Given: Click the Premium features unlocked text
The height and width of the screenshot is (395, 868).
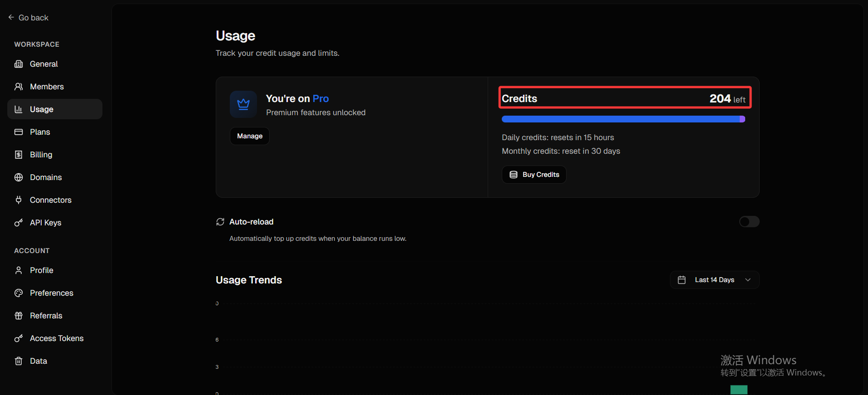Looking at the screenshot, I should pyautogui.click(x=315, y=112).
